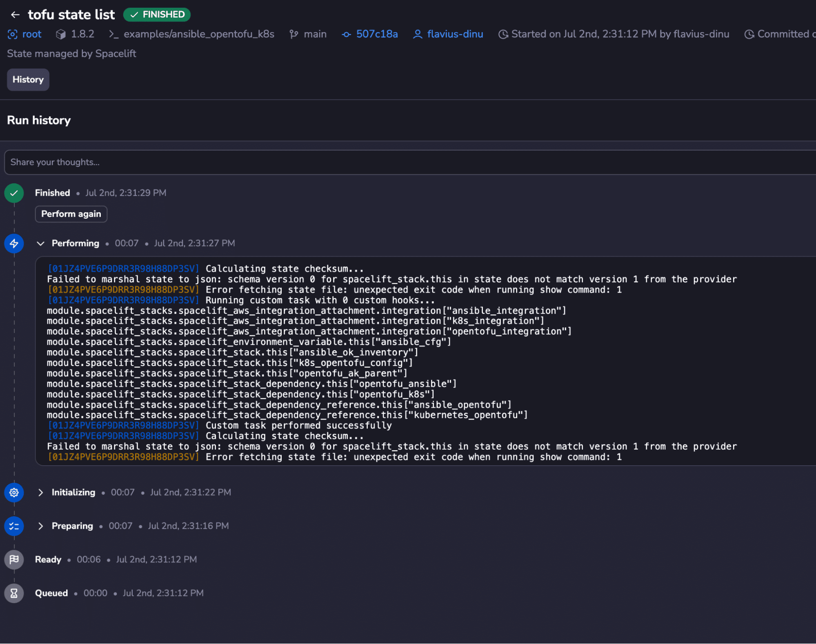Viewport: 816px width, 644px height.
Task: Click the Performing lightning bolt icon
Action: [14, 244]
